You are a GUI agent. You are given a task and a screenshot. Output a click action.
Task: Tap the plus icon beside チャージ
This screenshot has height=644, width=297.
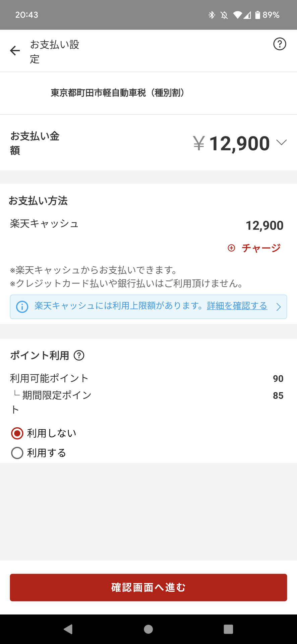click(231, 248)
